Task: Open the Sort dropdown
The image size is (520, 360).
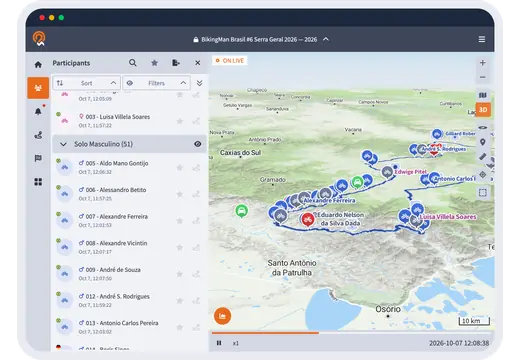Action: [86, 83]
